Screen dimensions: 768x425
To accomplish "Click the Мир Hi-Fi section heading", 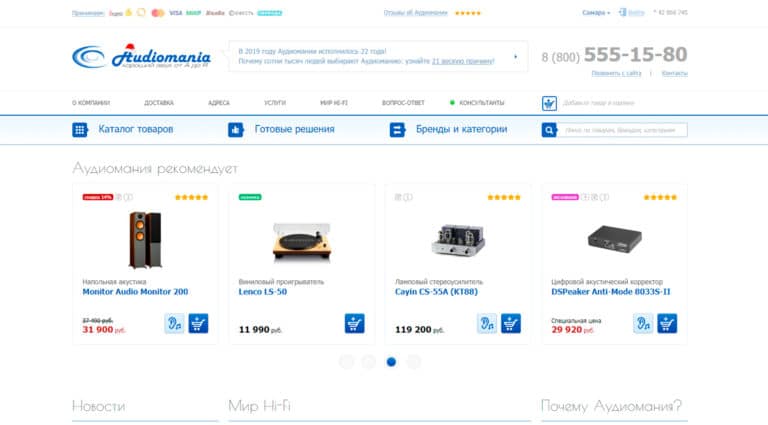I will point(259,406).
